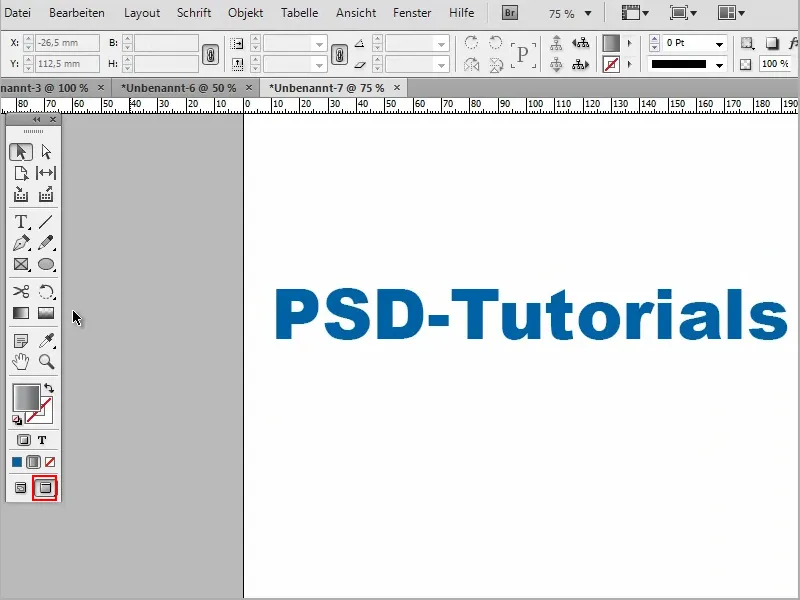
Task: Select the Rectangle Frame tool
Action: [21, 264]
